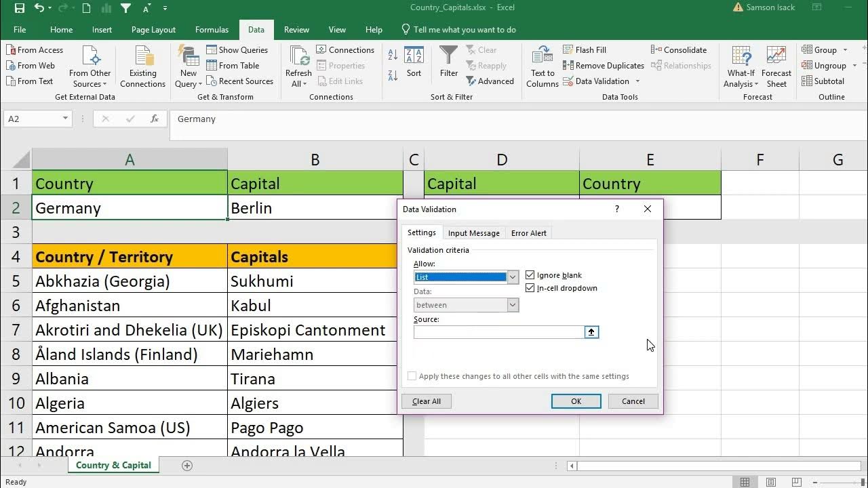Select the Country & Capital sheet tab

[113, 465]
